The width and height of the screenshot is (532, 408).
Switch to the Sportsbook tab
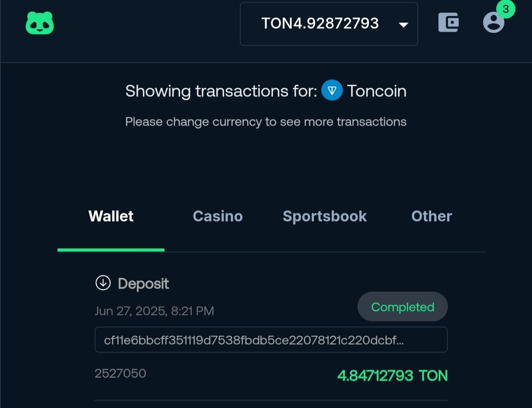[x=325, y=216]
